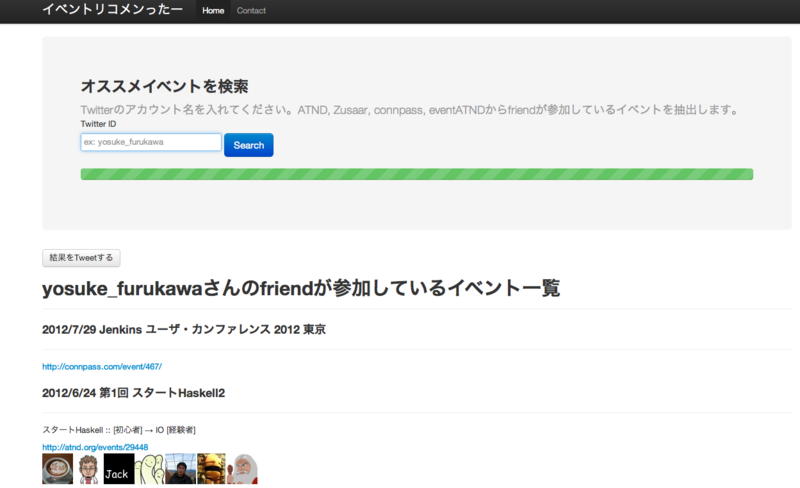Click the オススメイベントを検索 heading
Screen dimensions: 800x488
click(164, 86)
